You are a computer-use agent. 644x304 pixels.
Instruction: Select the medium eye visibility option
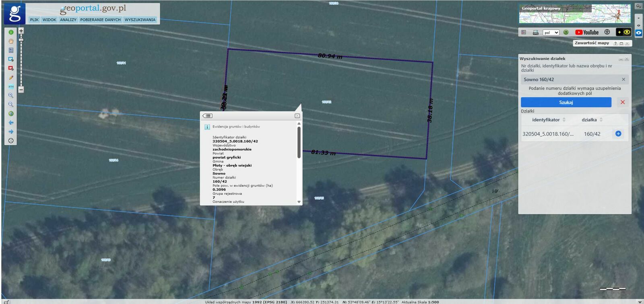coord(638,25)
